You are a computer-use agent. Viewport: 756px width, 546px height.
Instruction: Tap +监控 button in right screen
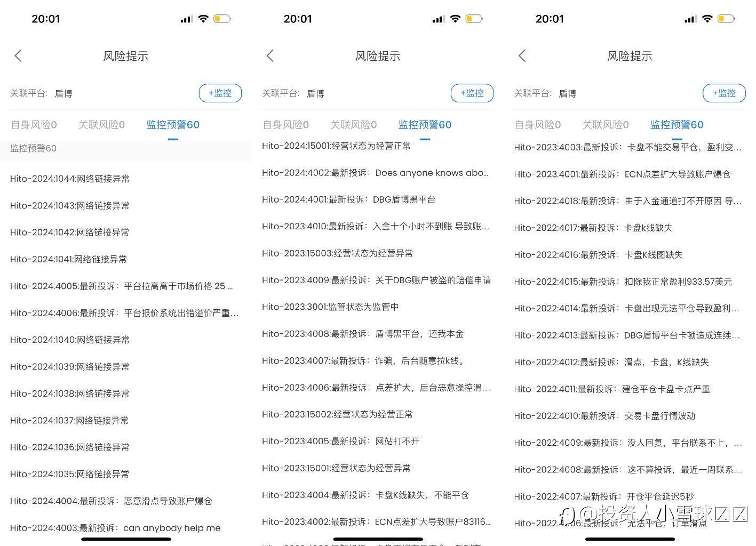click(x=724, y=93)
